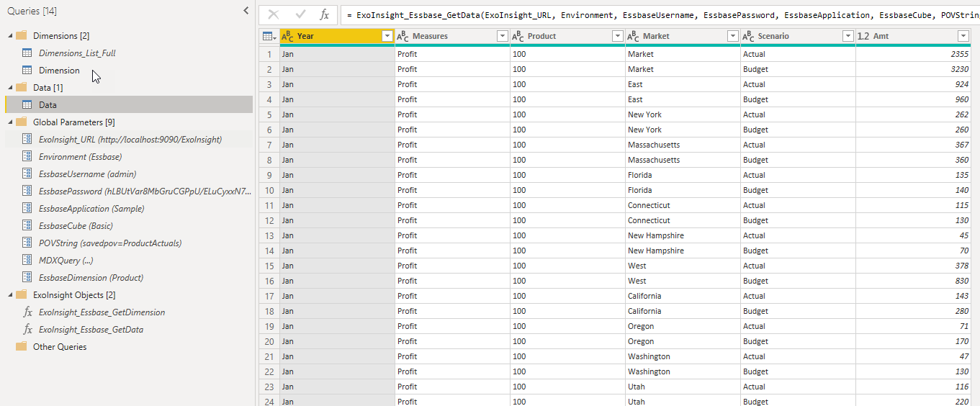Select the ExoInsight_Essbase_GetData function
Screen dimensions: 980x406
(91, 329)
